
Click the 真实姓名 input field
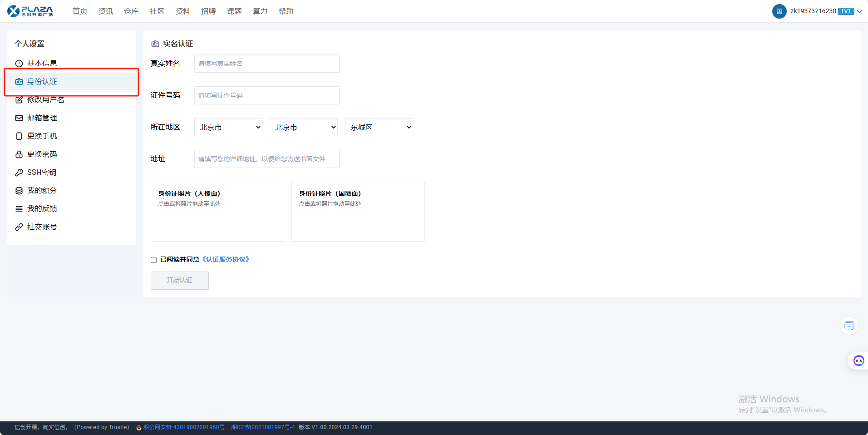(x=266, y=64)
